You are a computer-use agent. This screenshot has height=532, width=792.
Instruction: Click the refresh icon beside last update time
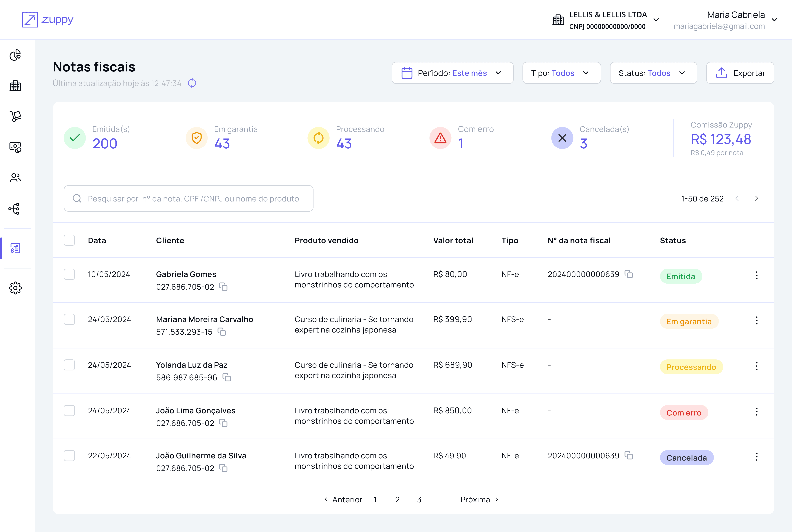coord(192,83)
